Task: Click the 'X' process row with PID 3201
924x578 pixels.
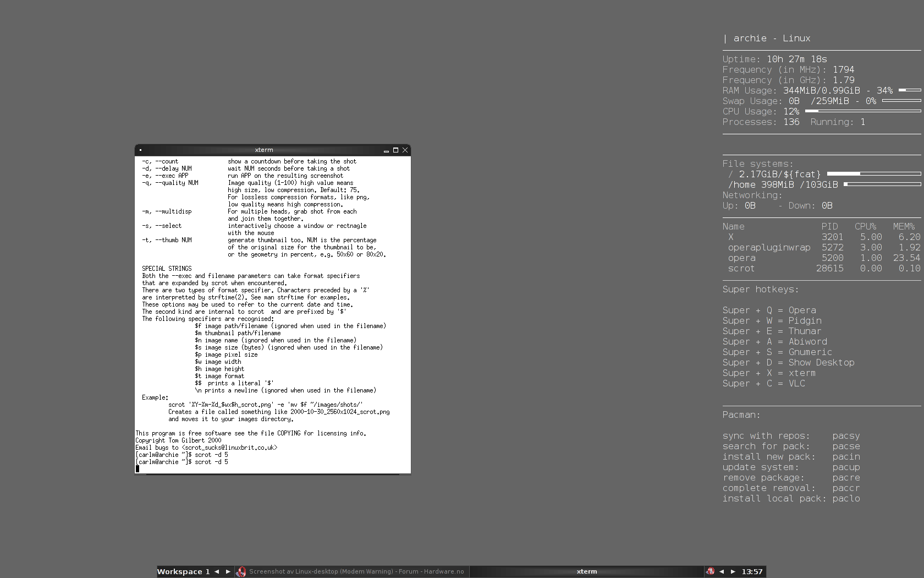Action: coord(822,237)
